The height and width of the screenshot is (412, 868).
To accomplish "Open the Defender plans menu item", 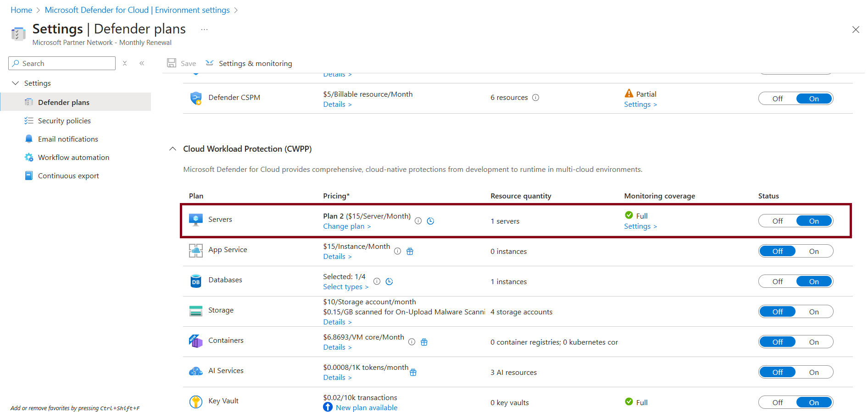I will pos(76,102).
